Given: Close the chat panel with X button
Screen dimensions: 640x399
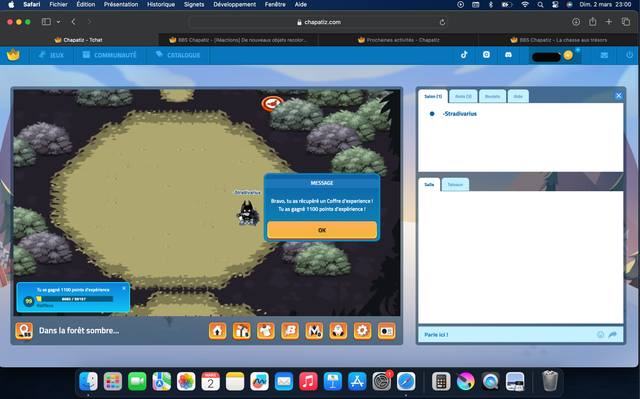Looking at the screenshot, I should [618, 95].
